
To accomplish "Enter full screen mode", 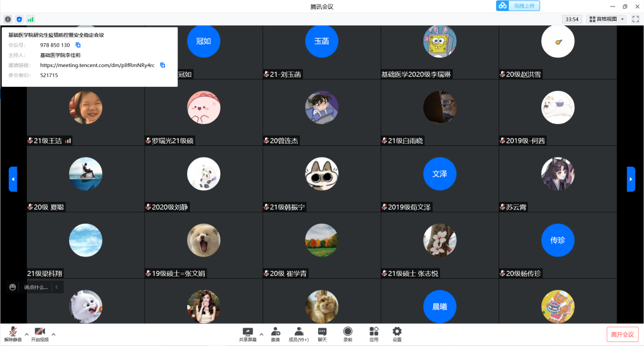I will point(635,19).
